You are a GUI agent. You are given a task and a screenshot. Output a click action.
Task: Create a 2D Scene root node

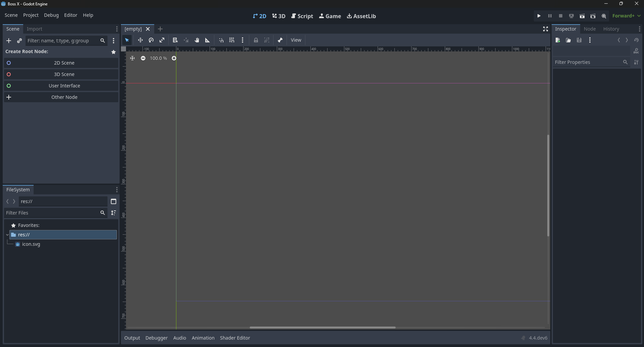61,63
